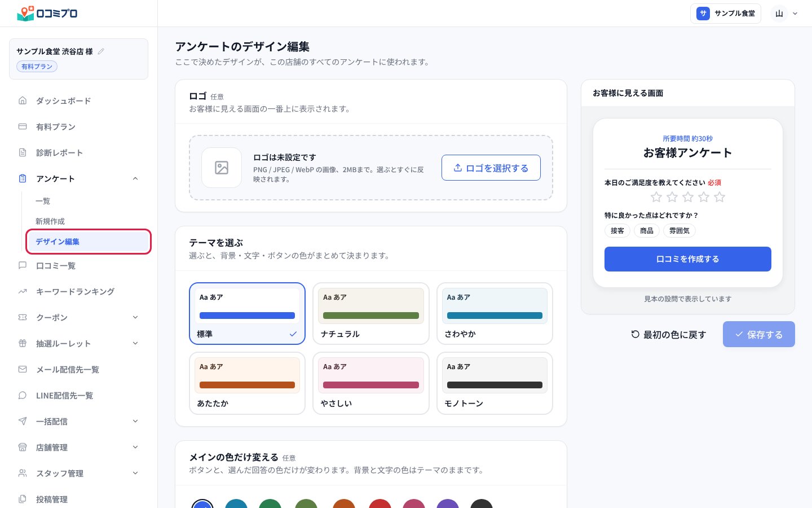Pick the purple main color swatch
This screenshot has width=812, height=508.
448,504
